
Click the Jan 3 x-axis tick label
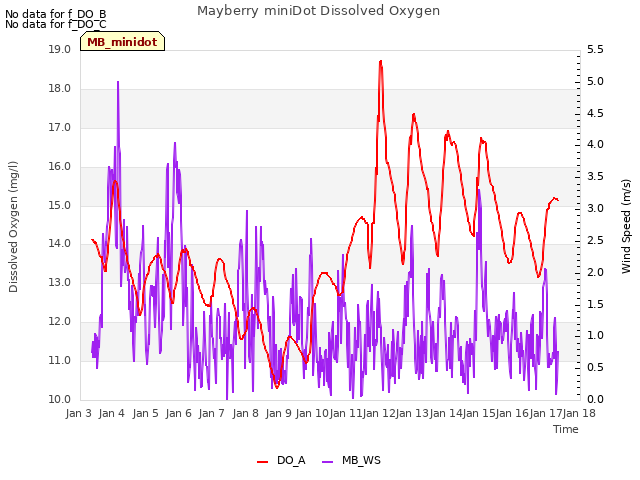78,413
